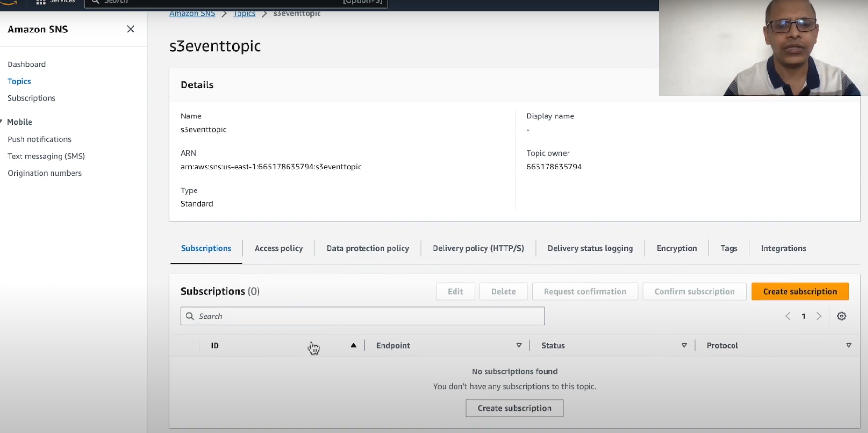Switch to Access policy tab
The width and height of the screenshot is (868, 433).
[x=279, y=248]
